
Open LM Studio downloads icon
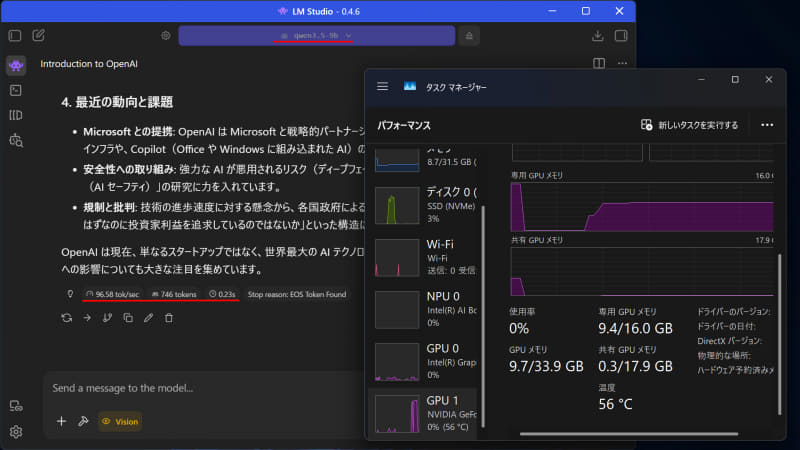pyautogui.click(x=597, y=36)
